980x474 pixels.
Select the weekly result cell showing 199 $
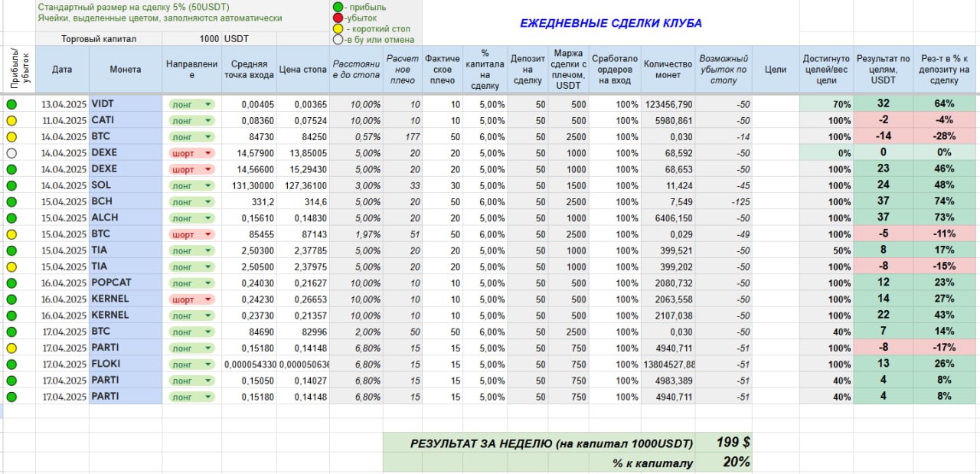tap(732, 443)
